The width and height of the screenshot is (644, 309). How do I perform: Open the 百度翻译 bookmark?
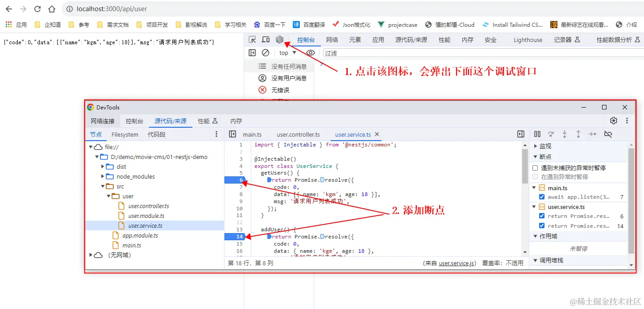coord(309,25)
